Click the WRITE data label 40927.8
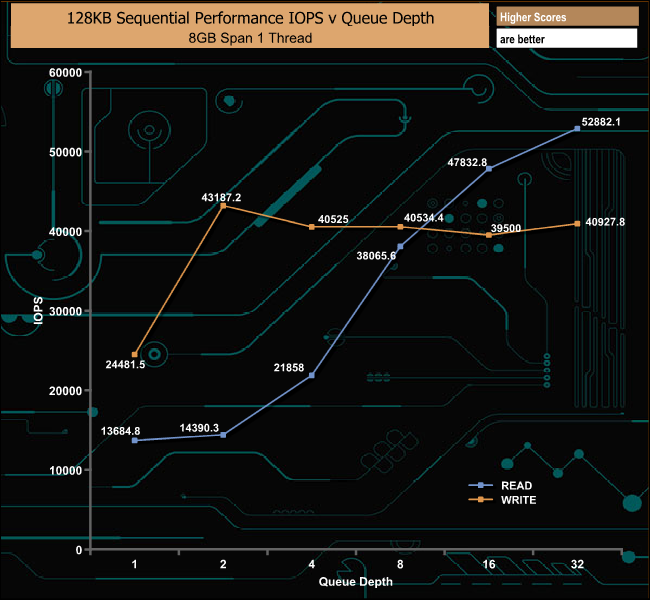Viewport: 650px width, 600px height. 605,222
